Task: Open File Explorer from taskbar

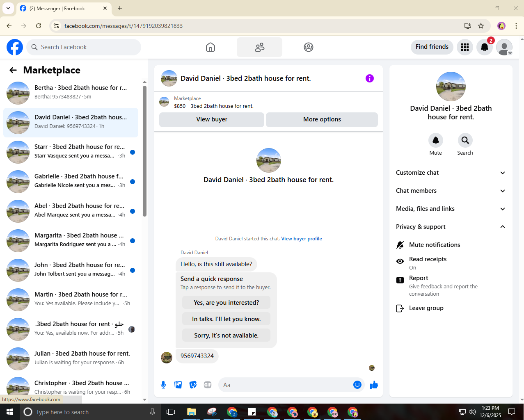Action: pyautogui.click(x=192, y=412)
